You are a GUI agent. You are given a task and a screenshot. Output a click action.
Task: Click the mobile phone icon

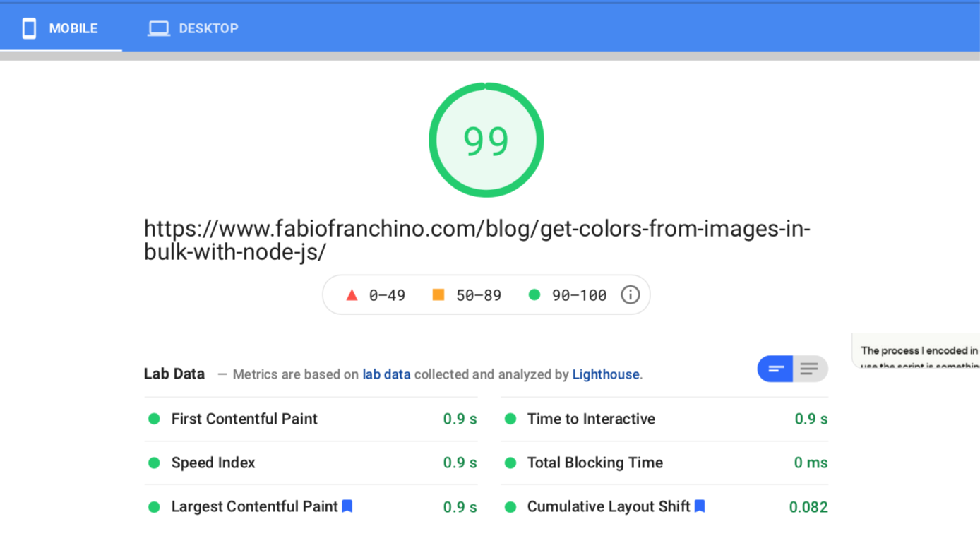point(29,28)
